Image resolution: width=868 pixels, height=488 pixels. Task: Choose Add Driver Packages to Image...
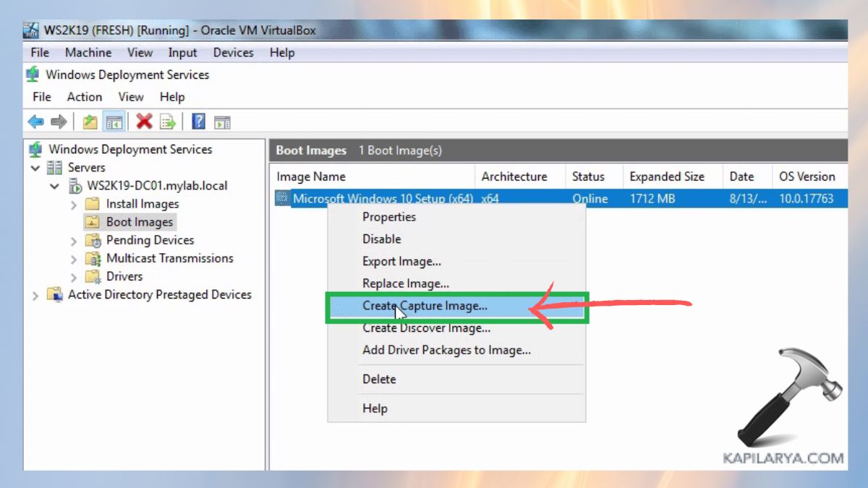(456, 350)
